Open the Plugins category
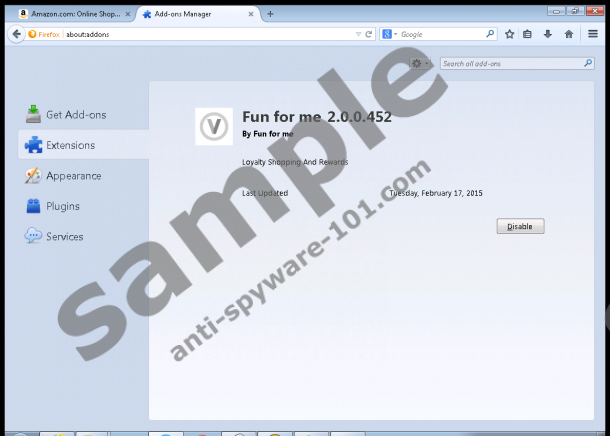This screenshot has width=610, height=436. [62, 206]
